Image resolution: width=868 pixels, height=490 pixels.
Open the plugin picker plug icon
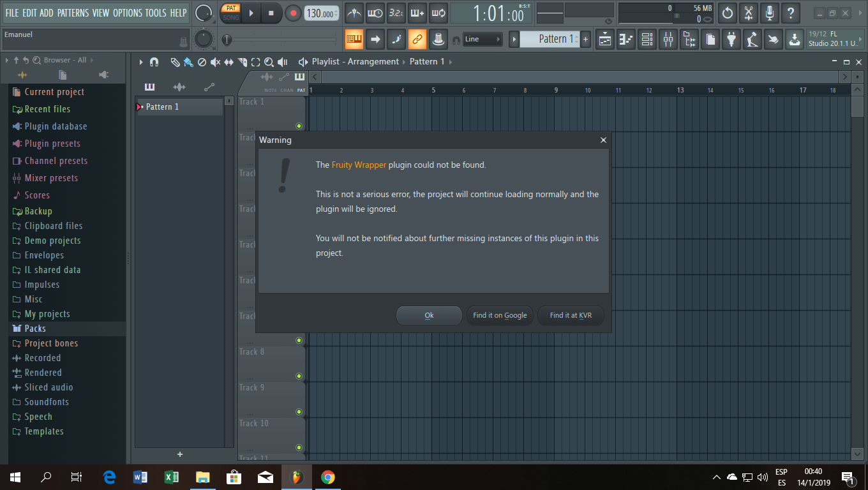coord(731,39)
